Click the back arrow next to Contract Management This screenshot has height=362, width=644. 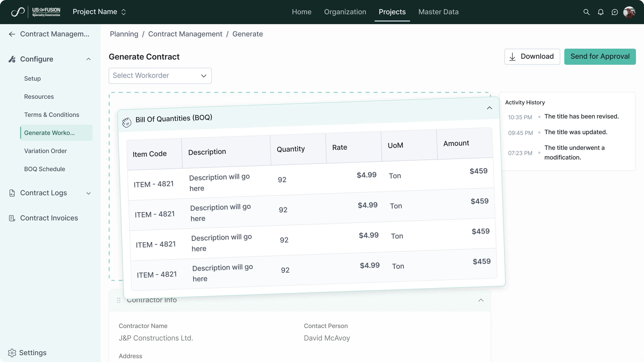pyautogui.click(x=12, y=34)
